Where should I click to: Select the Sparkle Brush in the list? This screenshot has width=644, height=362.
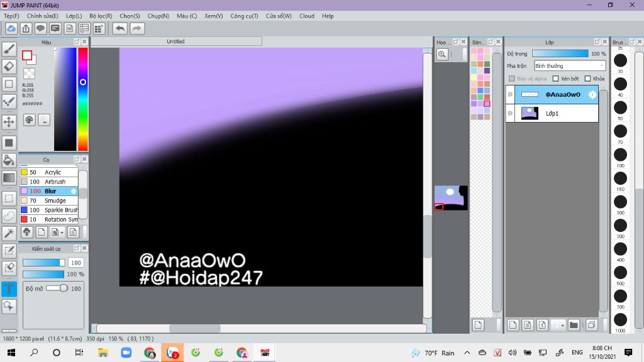click(x=49, y=210)
